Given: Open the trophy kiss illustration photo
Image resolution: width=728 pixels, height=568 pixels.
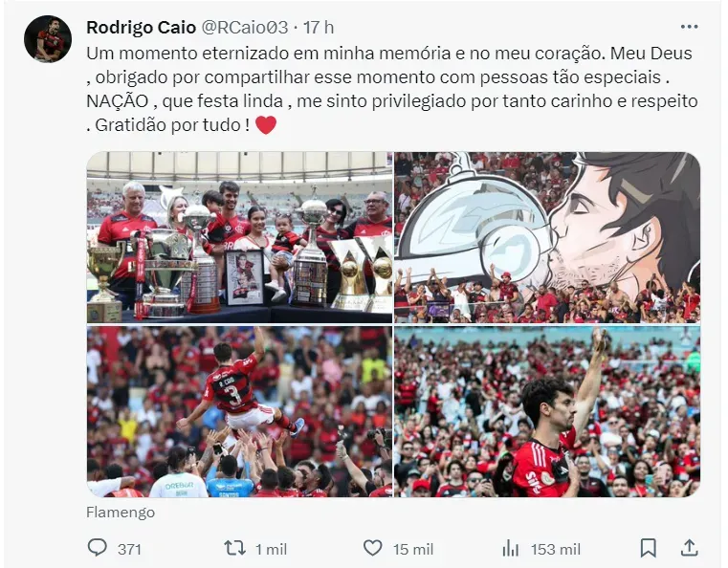Looking at the screenshot, I should point(547,237).
